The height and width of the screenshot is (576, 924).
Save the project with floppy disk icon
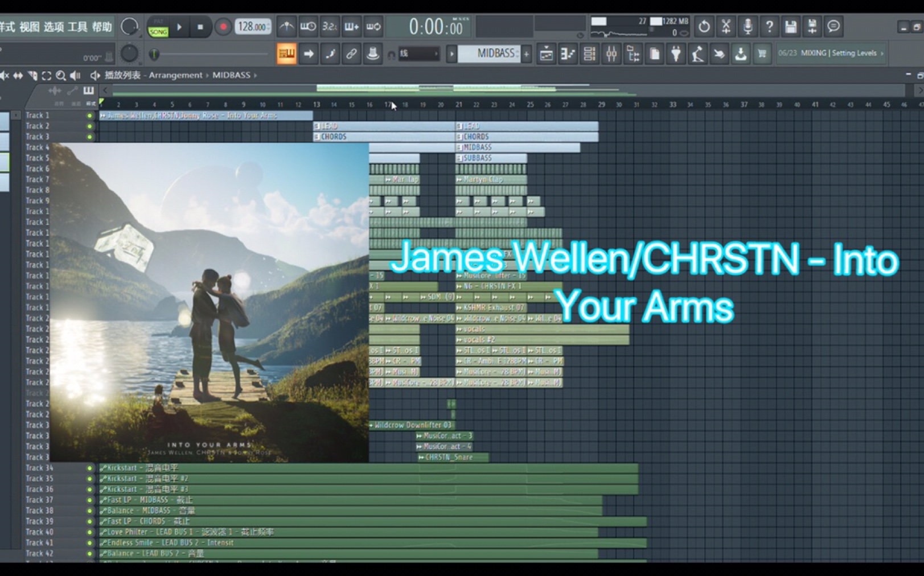791,26
